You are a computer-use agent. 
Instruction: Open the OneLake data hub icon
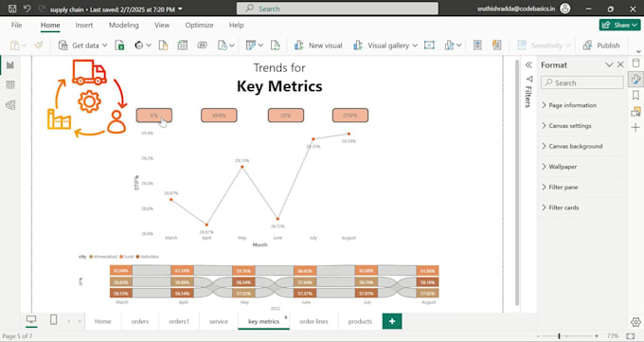[x=139, y=45]
